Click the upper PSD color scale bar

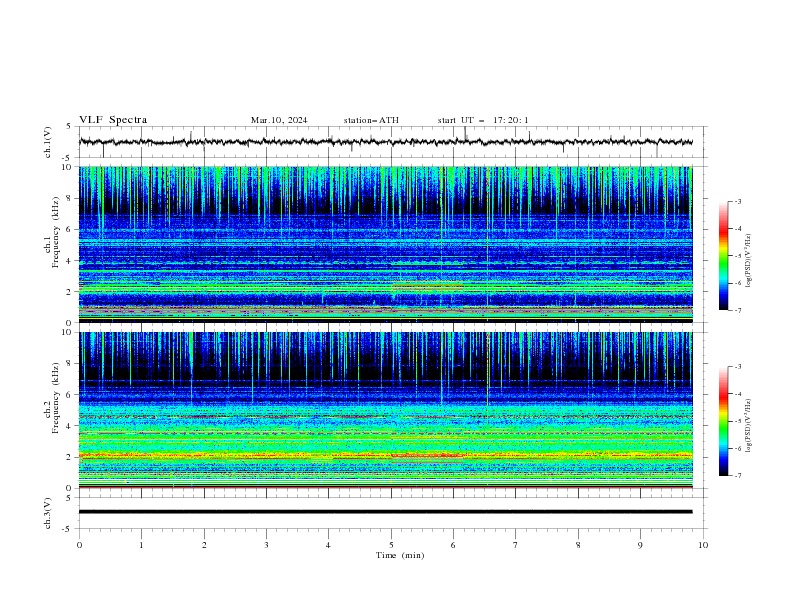pyautogui.click(x=723, y=256)
